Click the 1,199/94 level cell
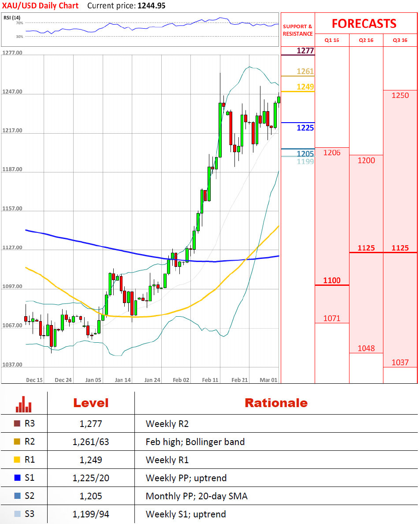420x524 pixels. (91, 514)
